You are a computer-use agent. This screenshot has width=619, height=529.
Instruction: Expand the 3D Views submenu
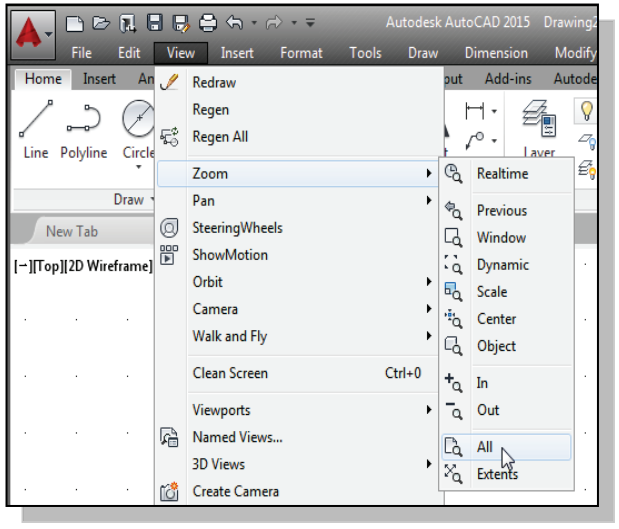point(429,464)
